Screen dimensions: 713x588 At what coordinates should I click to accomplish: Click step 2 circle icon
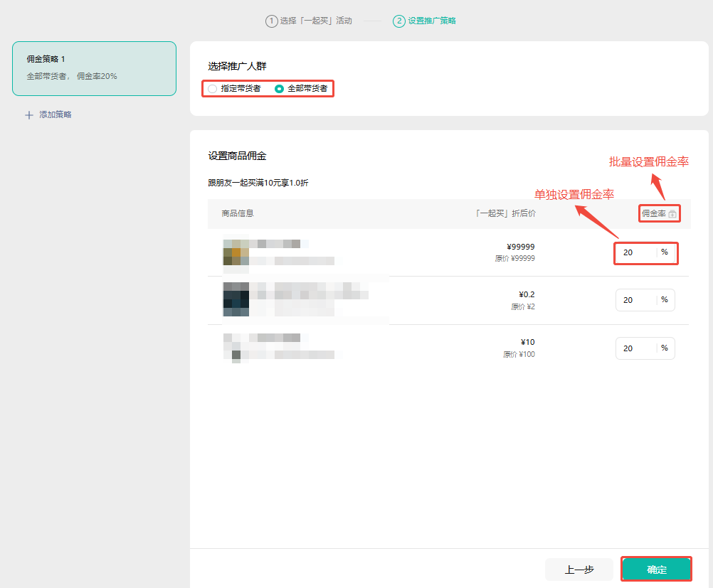pyautogui.click(x=398, y=21)
